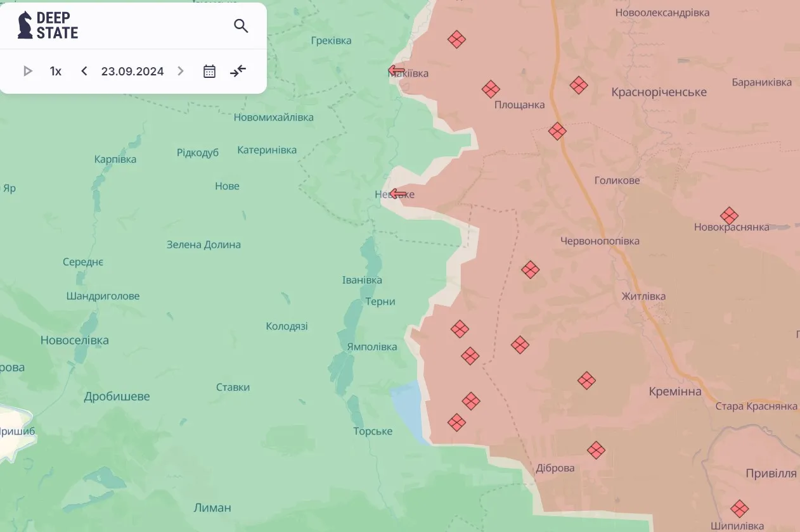
Task: Select the unit marker above Шипилівка
Action: click(x=739, y=509)
